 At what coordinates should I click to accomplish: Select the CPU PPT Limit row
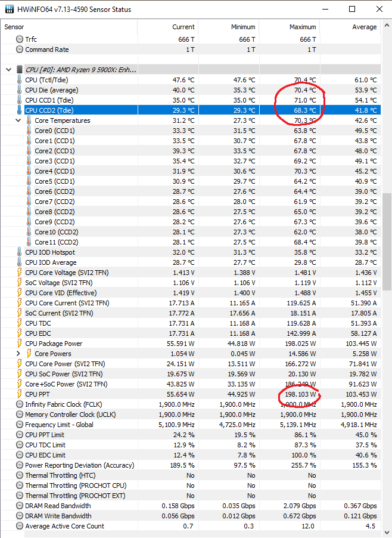pyautogui.click(x=191, y=435)
